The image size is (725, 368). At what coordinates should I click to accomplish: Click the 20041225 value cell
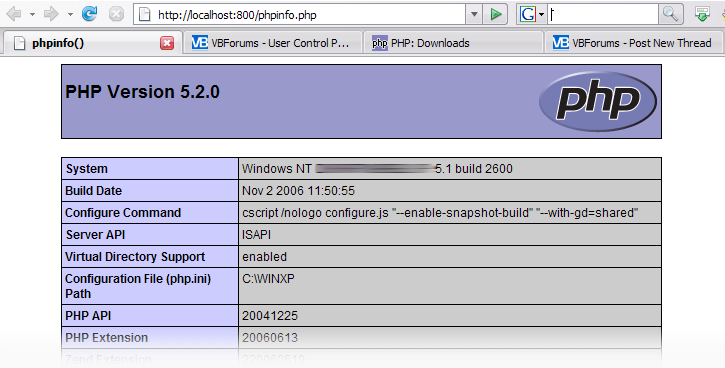point(450,316)
